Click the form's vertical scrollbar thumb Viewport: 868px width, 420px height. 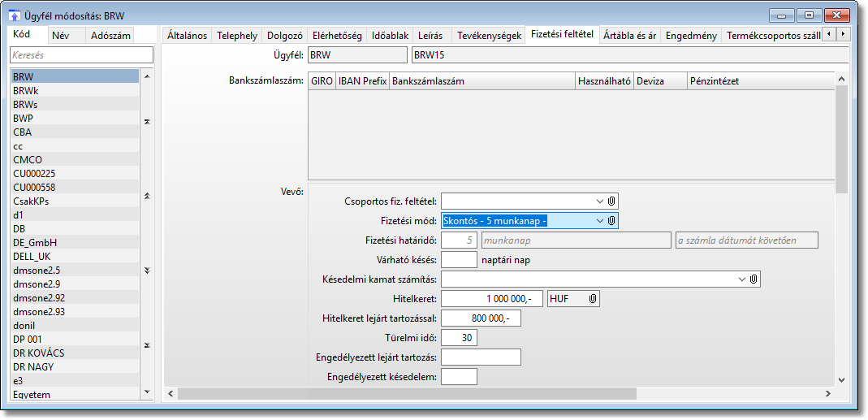pyautogui.click(x=841, y=139)
